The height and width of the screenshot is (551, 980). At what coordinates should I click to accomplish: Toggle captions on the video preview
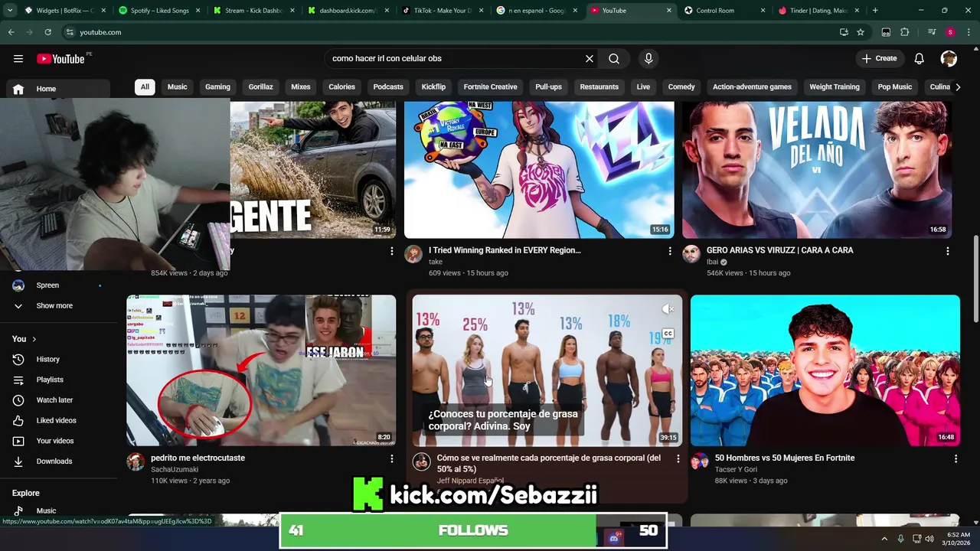668,334
